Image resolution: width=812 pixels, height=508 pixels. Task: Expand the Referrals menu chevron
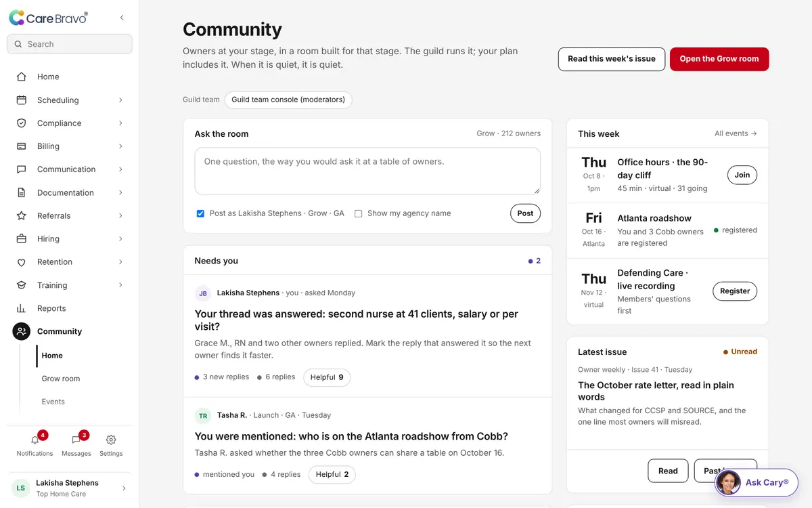[120, 215]
